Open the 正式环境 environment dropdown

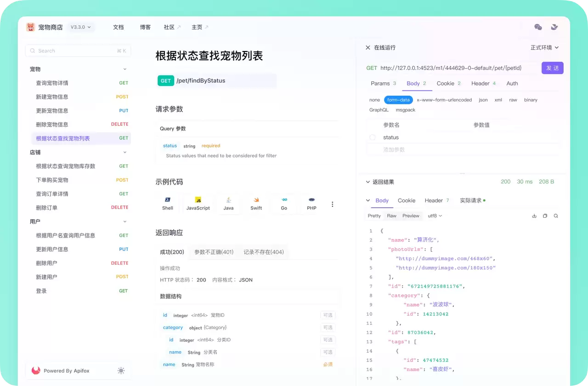[545, 47]
